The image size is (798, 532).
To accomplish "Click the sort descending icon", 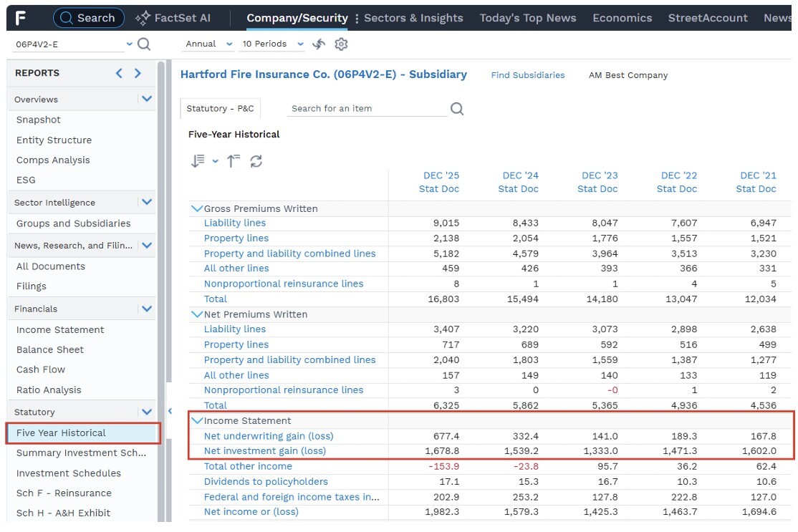I will 198,161.
